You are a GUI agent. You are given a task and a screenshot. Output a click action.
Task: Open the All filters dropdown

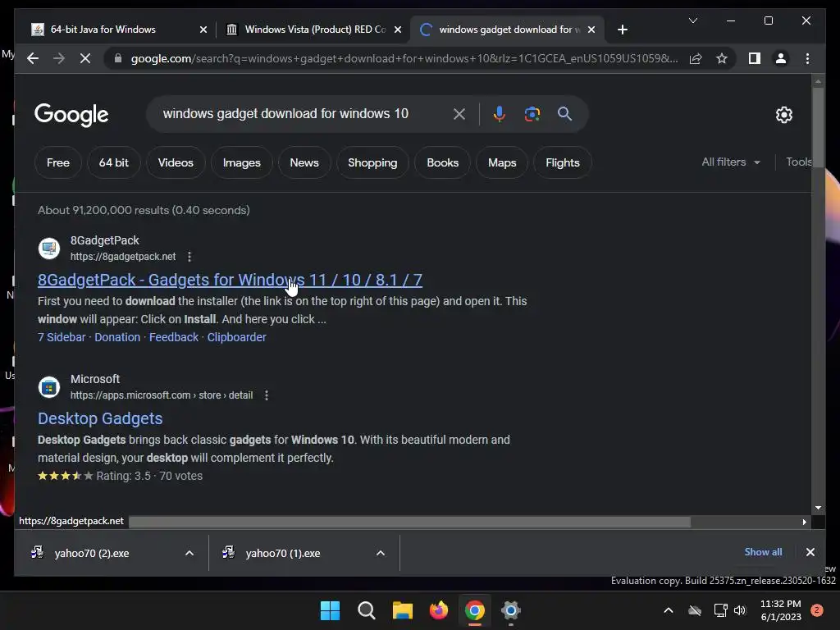point(731,162)
